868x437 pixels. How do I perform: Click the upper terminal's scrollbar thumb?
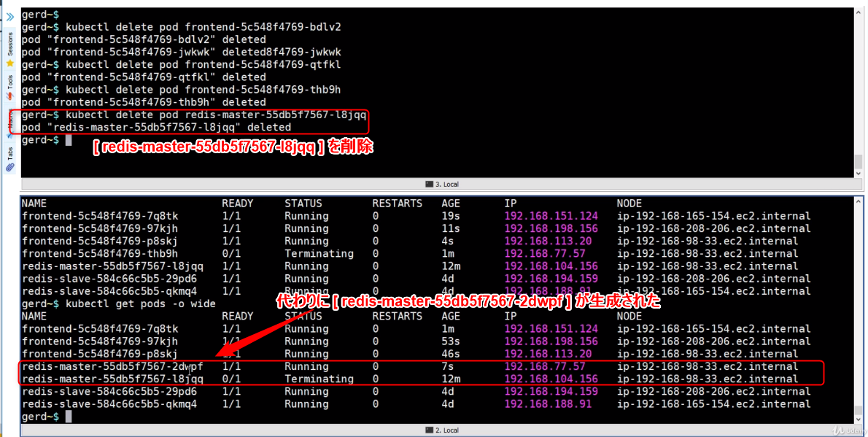tap(858, 161)
